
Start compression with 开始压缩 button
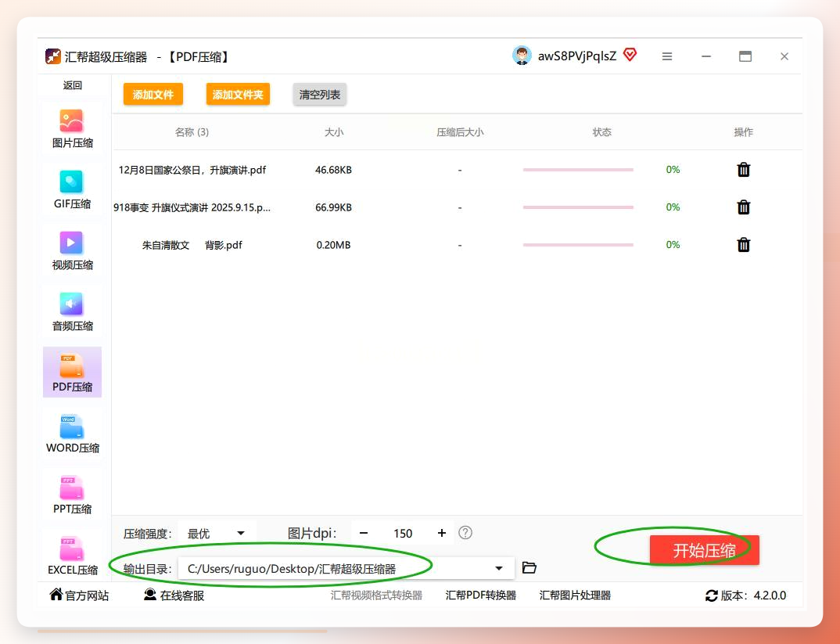tap(705, 550)
